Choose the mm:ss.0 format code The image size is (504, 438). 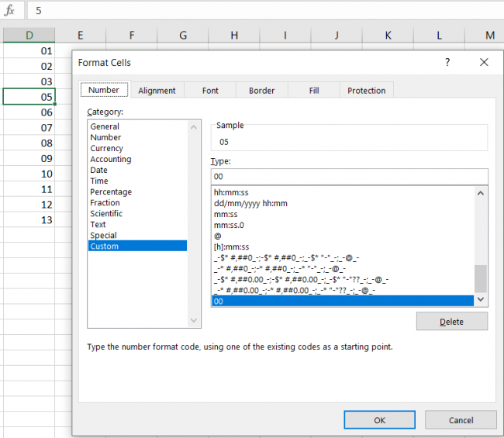[x=343, y=226]
